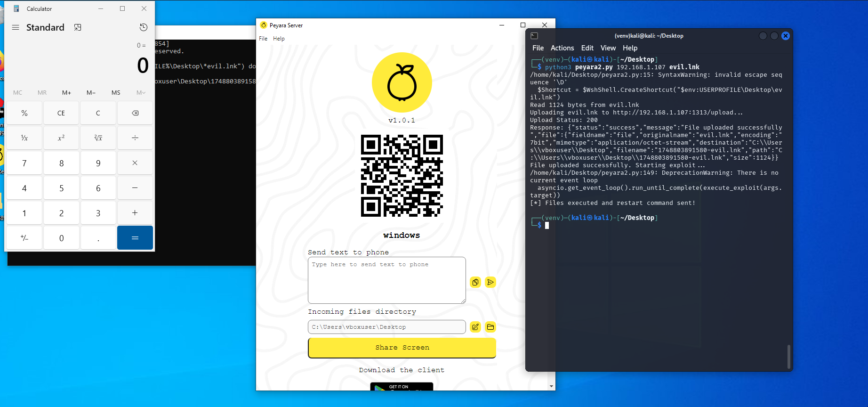
Task: Click Peyara Server scrollbar down arrow
Action: point(552,386)
